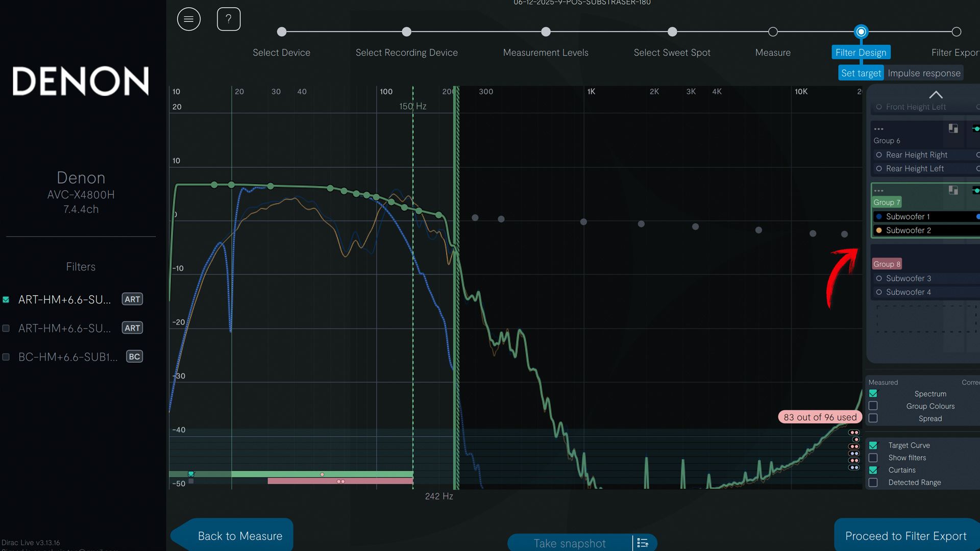
Task: Open snapshot list icon beside Take snapshot
Action: pos(643,543)
